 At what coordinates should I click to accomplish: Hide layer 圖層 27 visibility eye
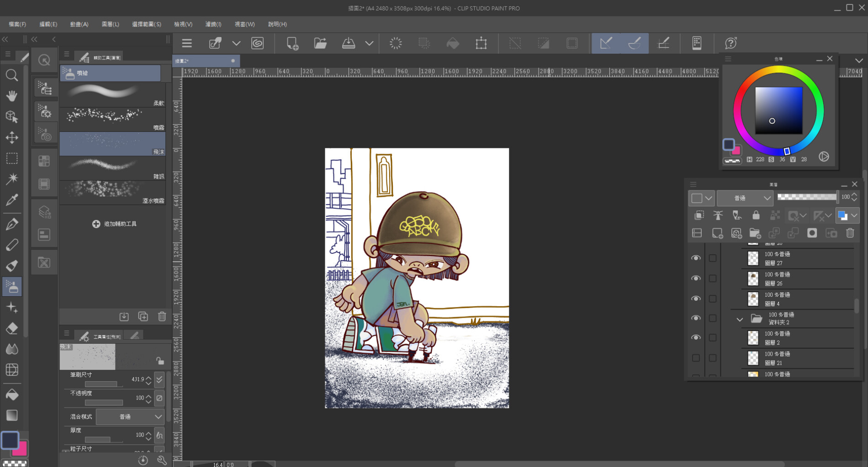point(696,258)
